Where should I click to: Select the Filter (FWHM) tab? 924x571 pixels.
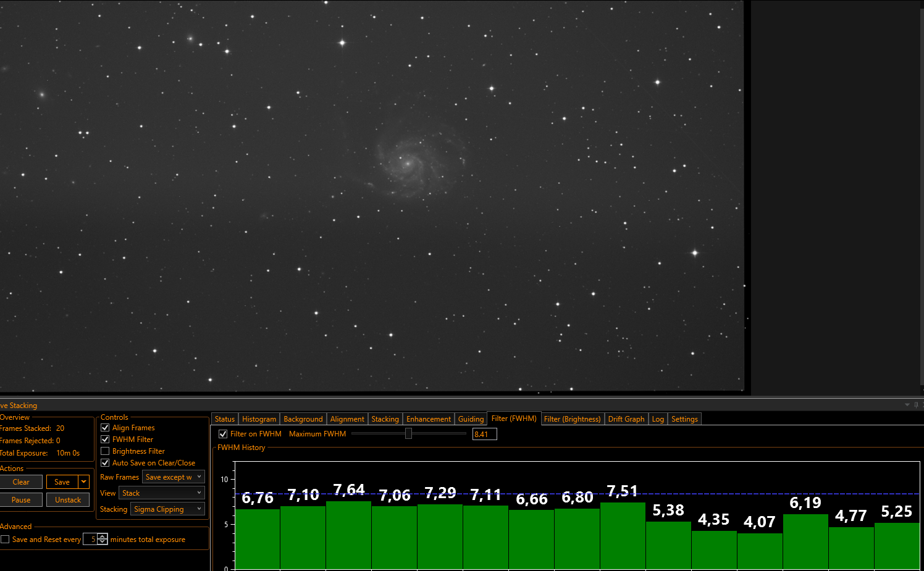(514, 419)
